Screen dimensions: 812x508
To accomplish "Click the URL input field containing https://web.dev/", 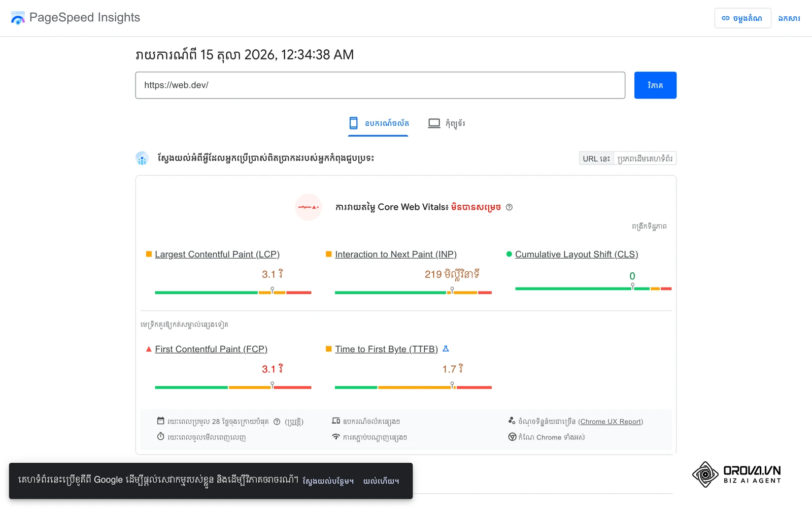I will [x=380, y=85].
